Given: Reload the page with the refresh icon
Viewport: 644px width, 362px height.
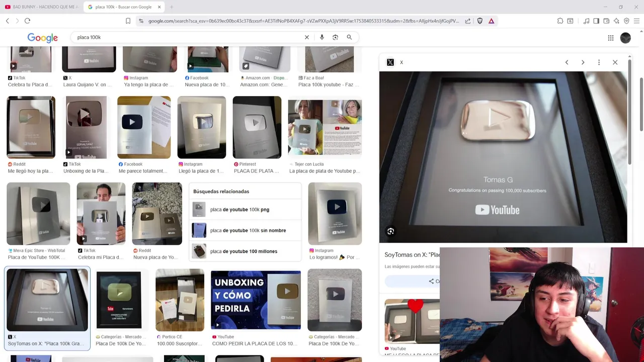Looking at the screenshot, I should coord(27,21).
